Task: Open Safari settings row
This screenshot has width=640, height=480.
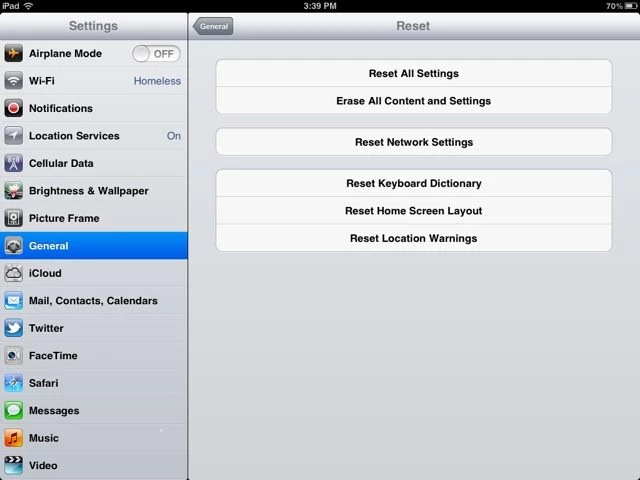Action: [94, 383]
